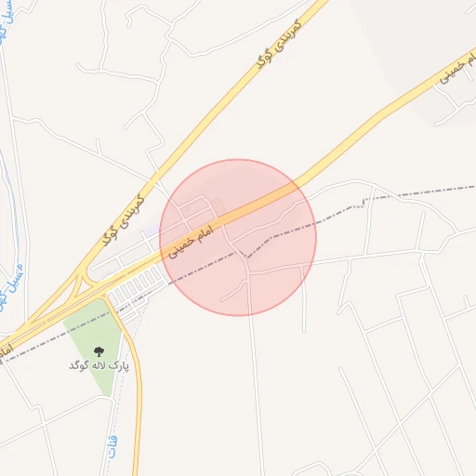Click the small lavender building block near the circle
This screenshot has width=476, height=476.
coord(152,231)
